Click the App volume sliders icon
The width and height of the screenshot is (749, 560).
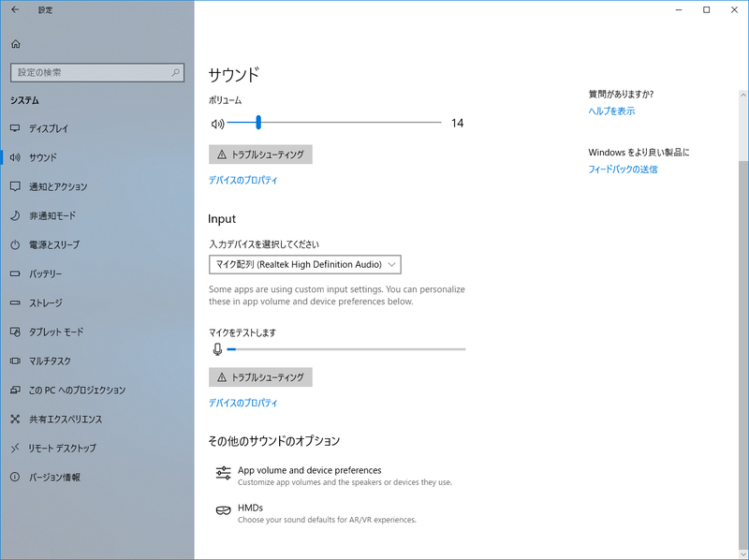[x=223, y=473]
